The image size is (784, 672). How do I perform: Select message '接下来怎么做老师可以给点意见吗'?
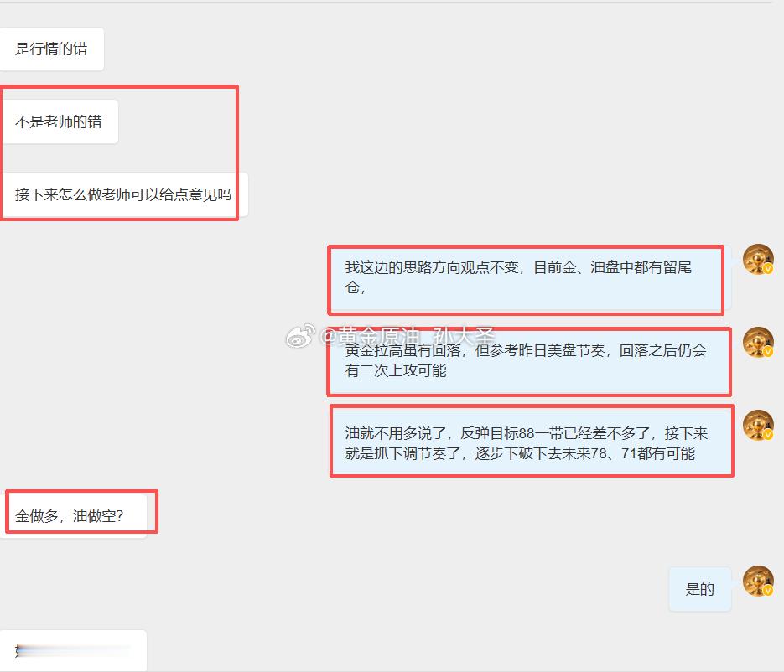(x=123, y=194)
